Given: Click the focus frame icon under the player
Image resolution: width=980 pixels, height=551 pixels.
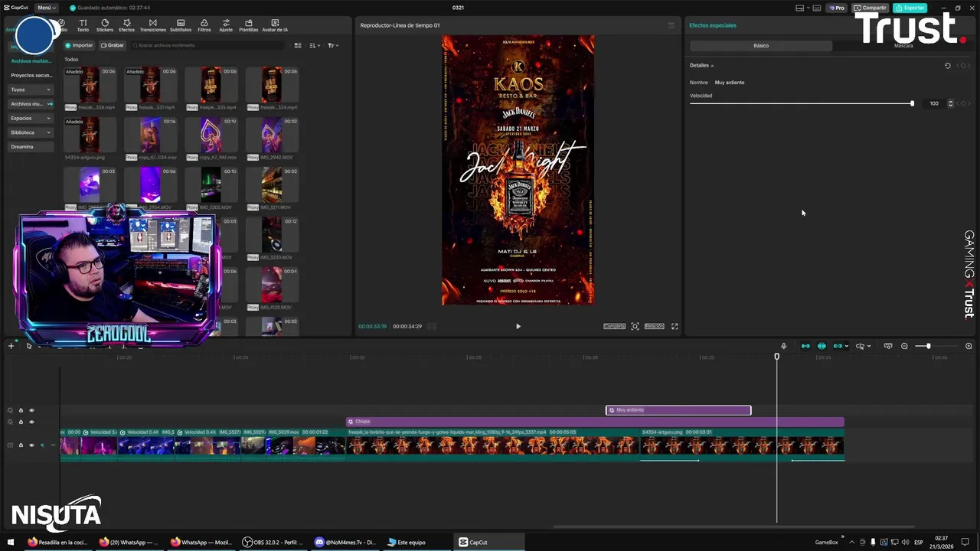Looking at the screenshot, I should (x=635, y=326).
